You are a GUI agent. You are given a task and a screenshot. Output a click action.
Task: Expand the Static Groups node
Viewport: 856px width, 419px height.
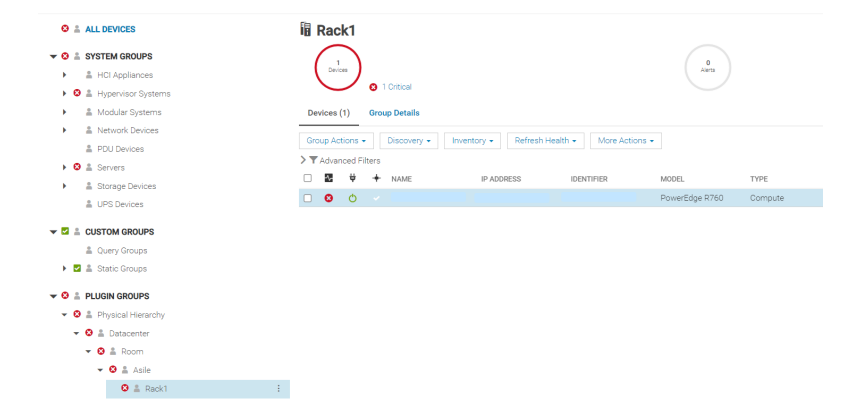pyautogui.click(x=64, y=268)
